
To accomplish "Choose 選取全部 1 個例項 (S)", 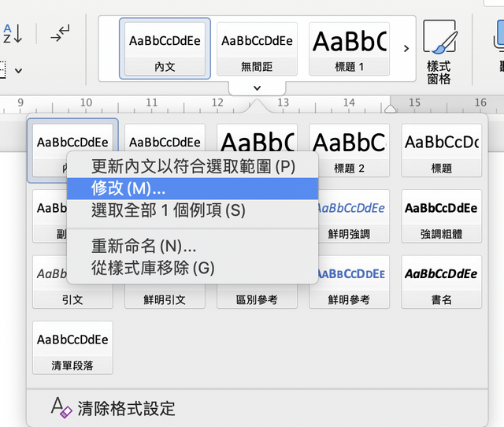I will pyautogui.click(x=192, y=210).
